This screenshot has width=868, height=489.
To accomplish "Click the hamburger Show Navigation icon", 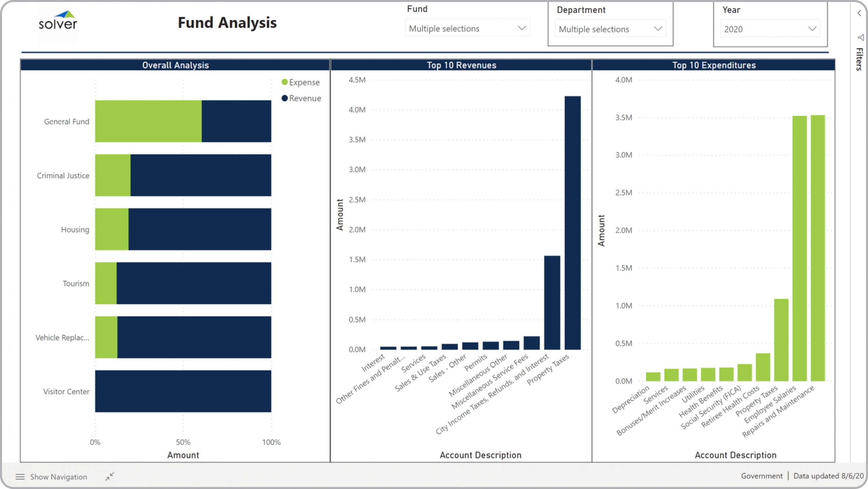I will 20,477.
